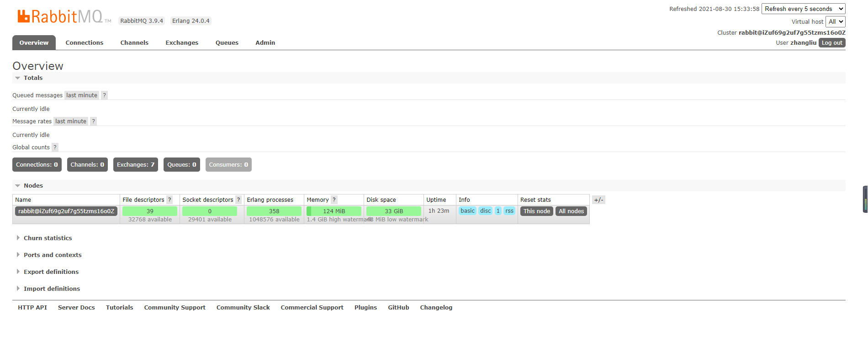The height and width of the screenshot is (357, 868).
Task: Open help for Queued messages
Action: 104,95
